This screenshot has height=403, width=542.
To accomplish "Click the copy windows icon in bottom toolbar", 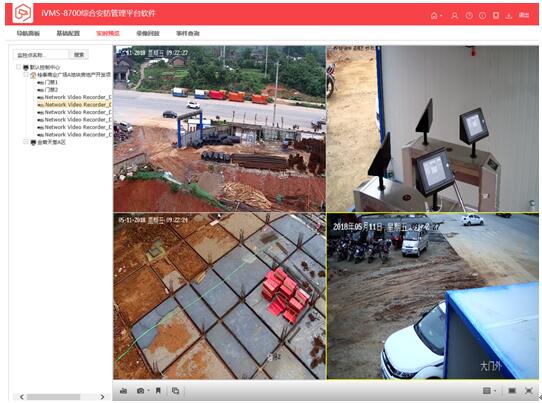I will point(175,391).
